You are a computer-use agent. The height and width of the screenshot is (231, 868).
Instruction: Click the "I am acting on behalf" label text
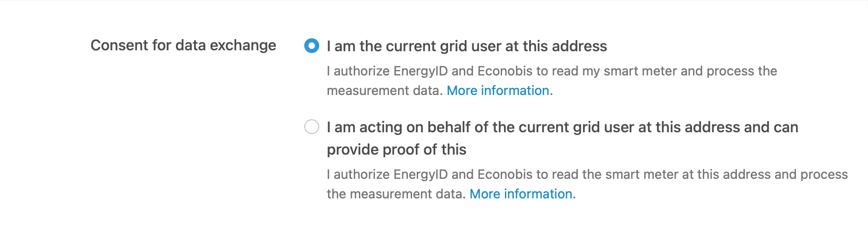pos(562,127)
